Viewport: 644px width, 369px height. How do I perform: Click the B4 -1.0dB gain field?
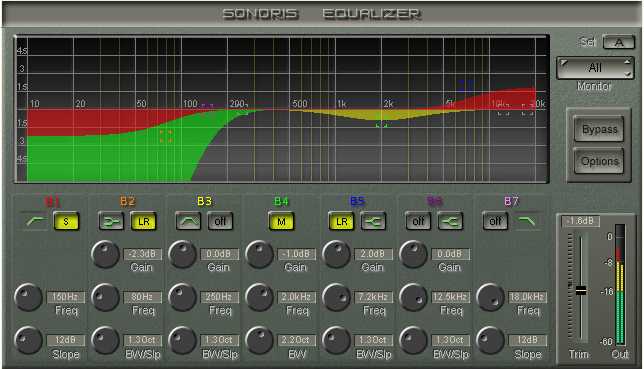(296, 254)
